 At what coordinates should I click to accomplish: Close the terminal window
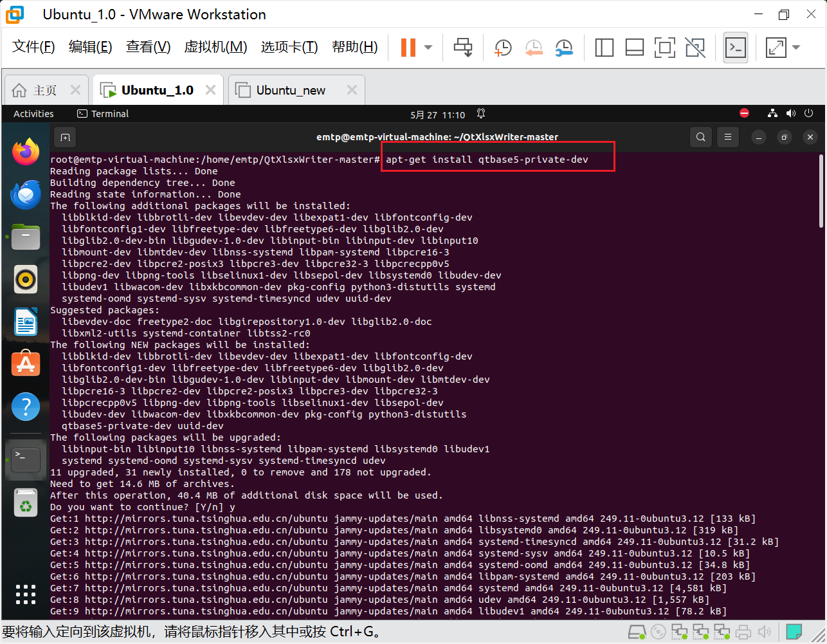click(x=810, y=137)
